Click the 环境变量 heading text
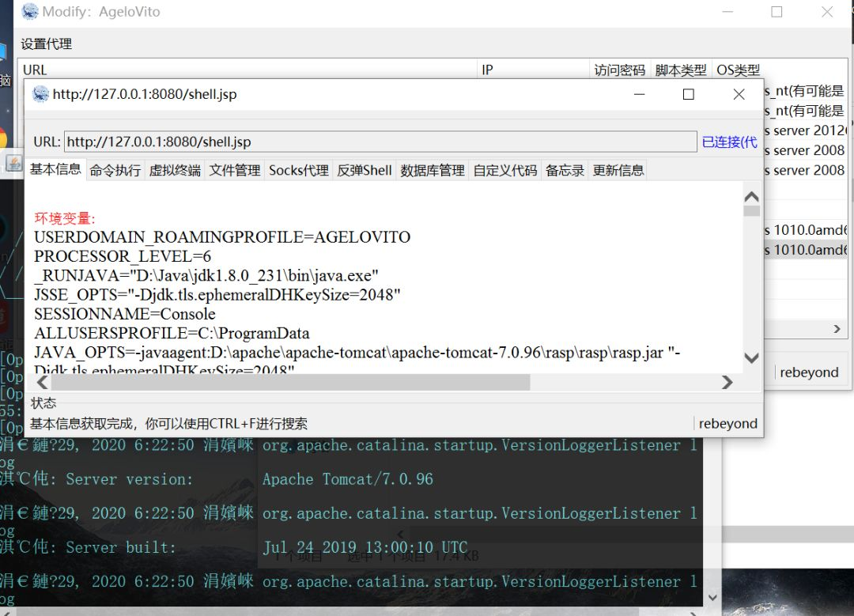This screenshot has height=616, width=854. (65, 218)
